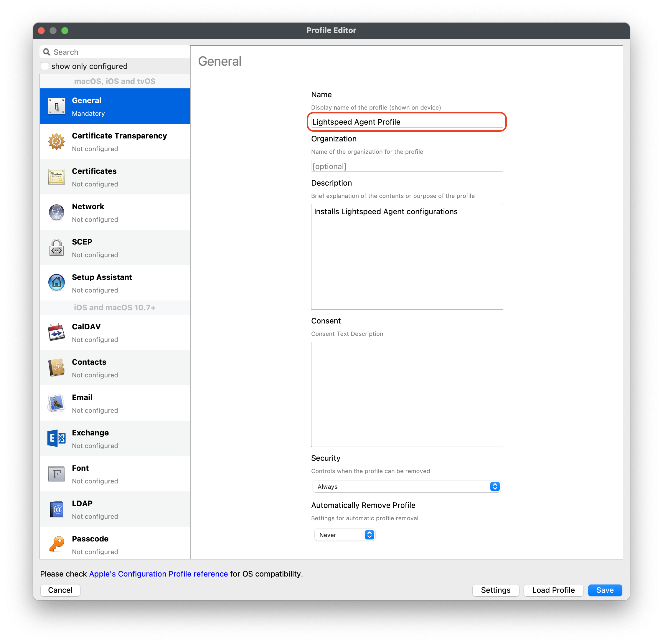Click the Name field containing Lightspeed Agent Profile
663x644 pixels.
407,122
